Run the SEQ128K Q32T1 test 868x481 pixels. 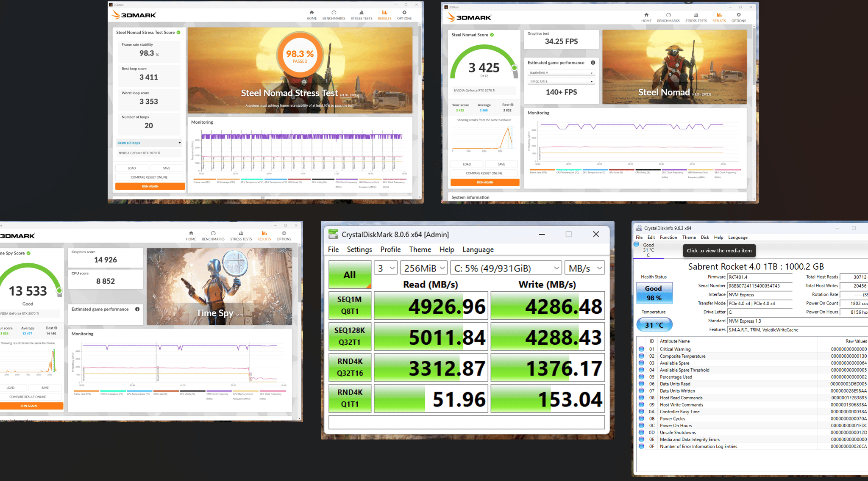point(350,336)
